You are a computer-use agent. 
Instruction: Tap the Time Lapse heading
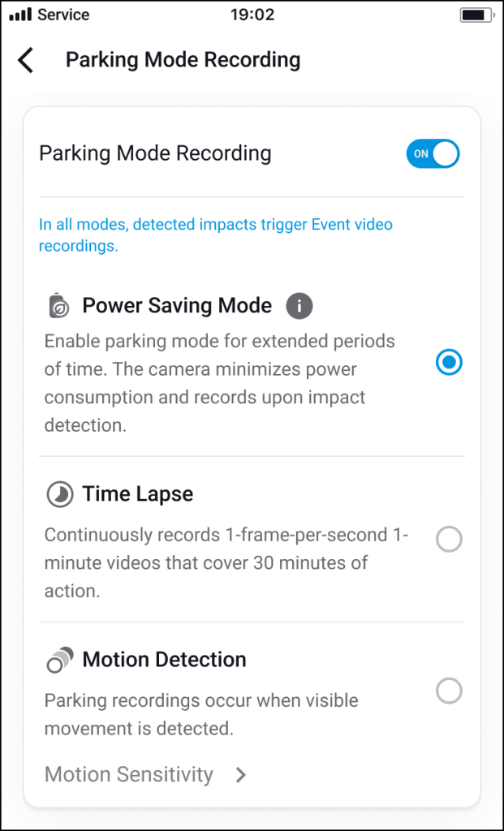tap(138, 494)
